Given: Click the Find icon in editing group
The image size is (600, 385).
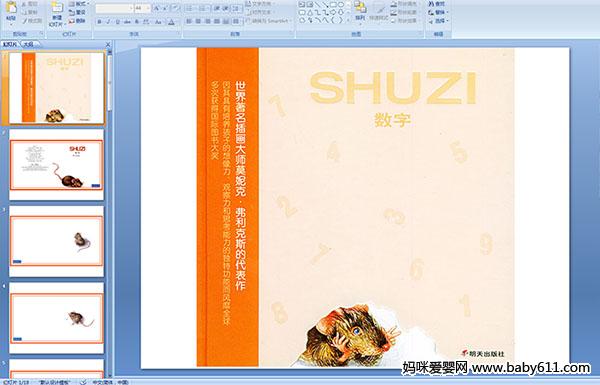Looking at the screenshot, I should pos(437,4).
